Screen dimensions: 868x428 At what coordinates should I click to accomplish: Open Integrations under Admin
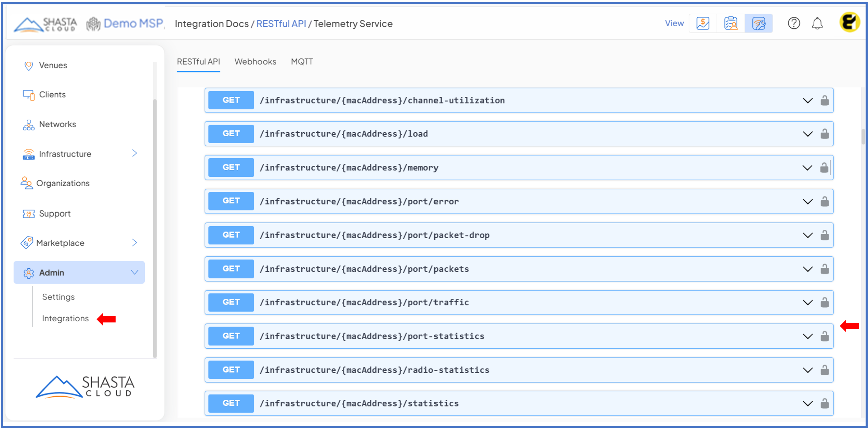[65, 319]
